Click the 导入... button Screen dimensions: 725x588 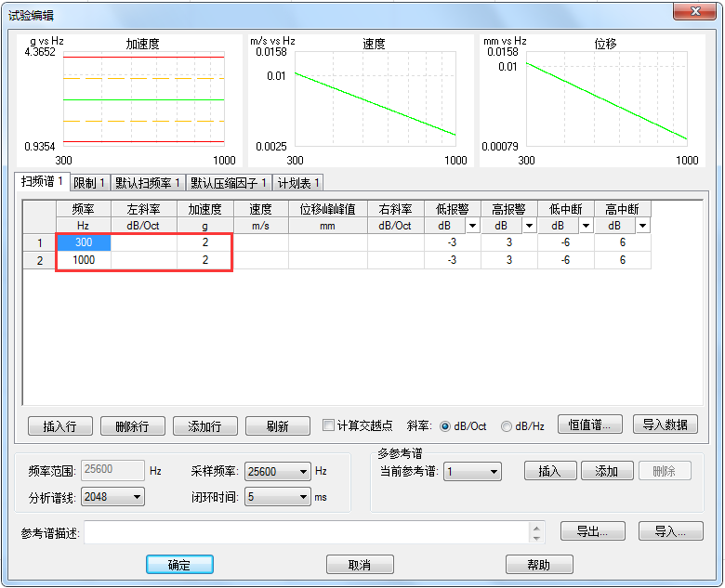click(x=671, y=531)
